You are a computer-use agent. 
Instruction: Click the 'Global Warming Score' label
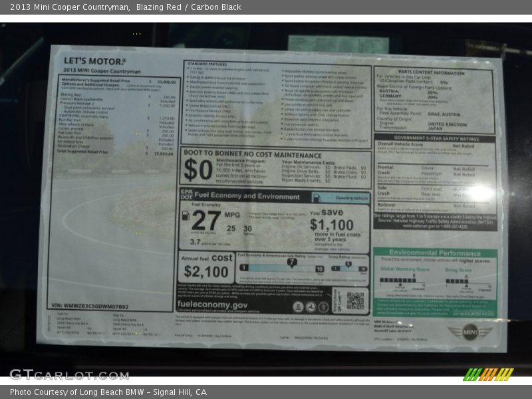pos(404,269)
